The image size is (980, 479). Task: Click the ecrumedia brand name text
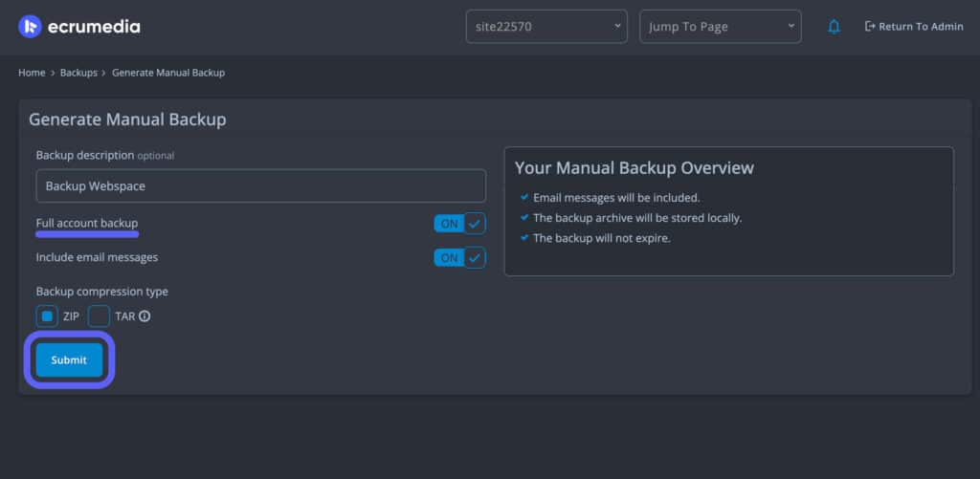click(94, 27)
